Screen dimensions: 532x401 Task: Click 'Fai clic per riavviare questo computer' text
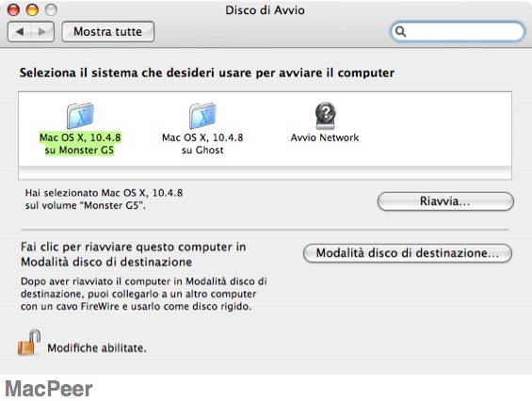tap(134, 247)
